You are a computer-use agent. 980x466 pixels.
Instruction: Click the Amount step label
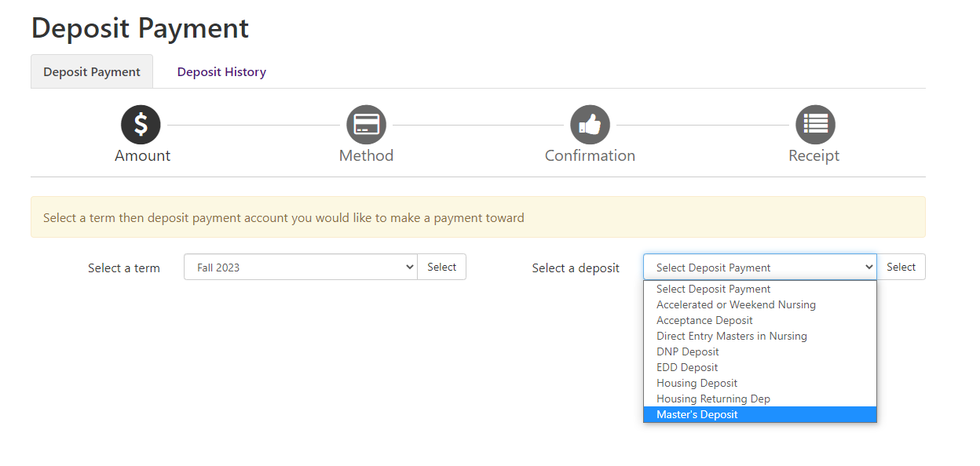click(142, 155)
